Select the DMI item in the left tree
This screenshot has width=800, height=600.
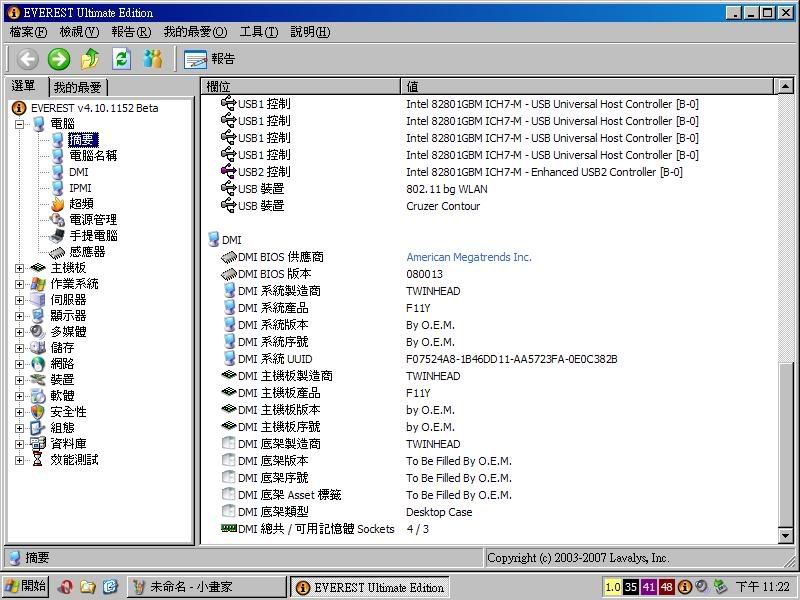pos(79,172)
